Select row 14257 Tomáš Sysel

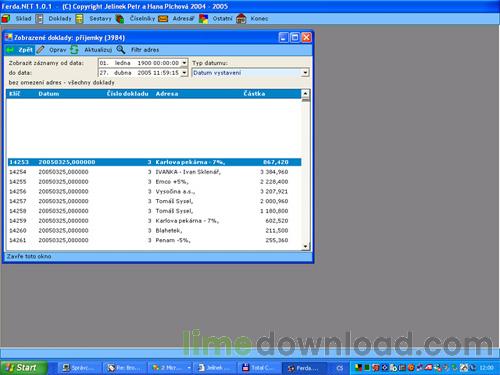coord(154,201)
